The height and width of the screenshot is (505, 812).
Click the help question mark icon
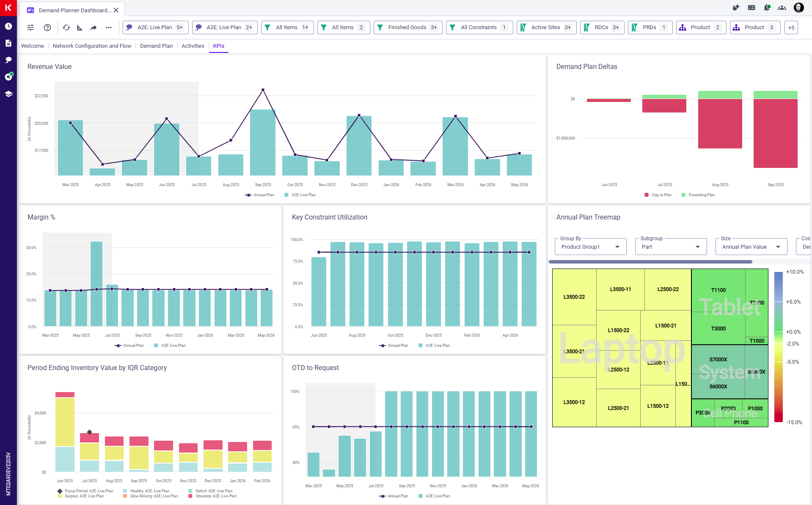click(x=47, y=27)
